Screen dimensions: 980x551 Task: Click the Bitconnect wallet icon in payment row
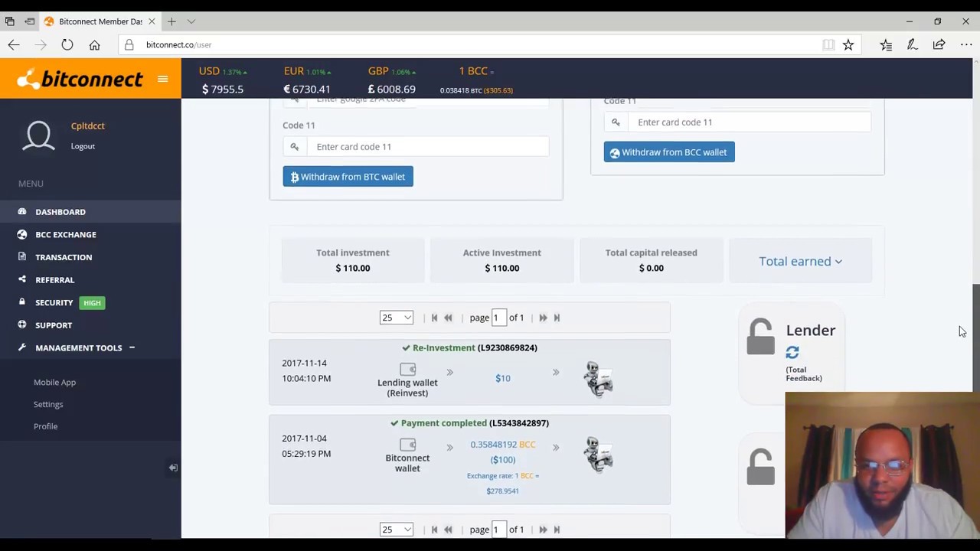407,445
